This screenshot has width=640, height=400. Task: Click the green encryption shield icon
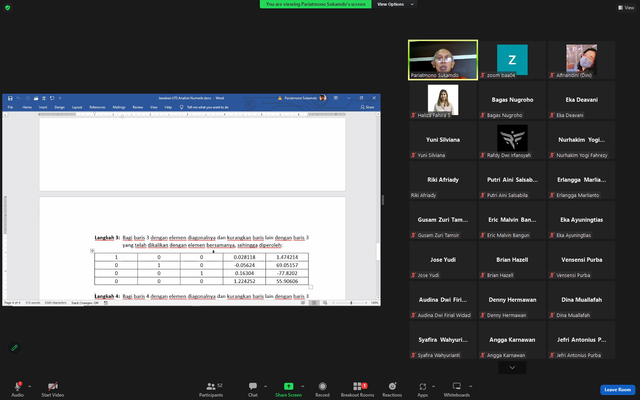pos(7,7)
